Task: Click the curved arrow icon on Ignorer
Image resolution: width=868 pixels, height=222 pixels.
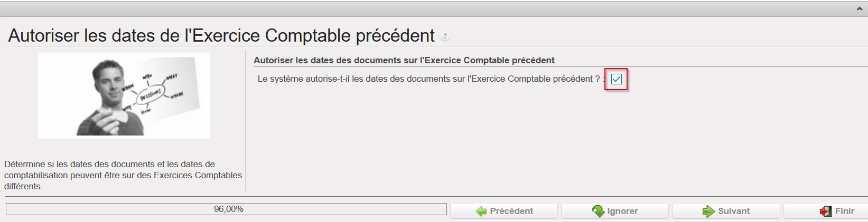Action: 598,211
